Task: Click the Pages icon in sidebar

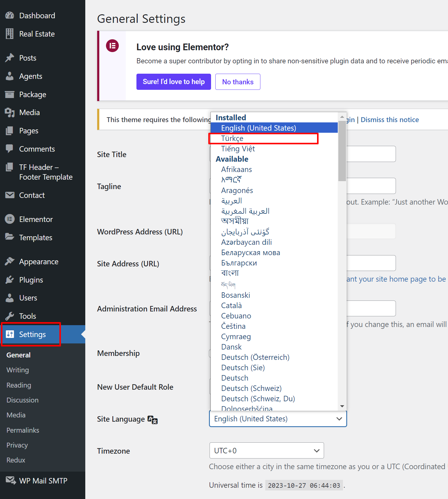Action: (10, 131)
